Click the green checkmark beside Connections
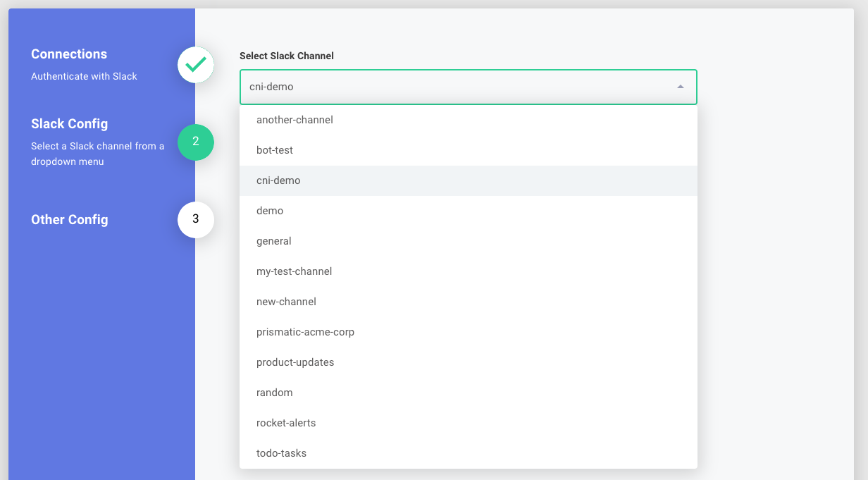This screenshot has width=868, height=480. (195, 65)
